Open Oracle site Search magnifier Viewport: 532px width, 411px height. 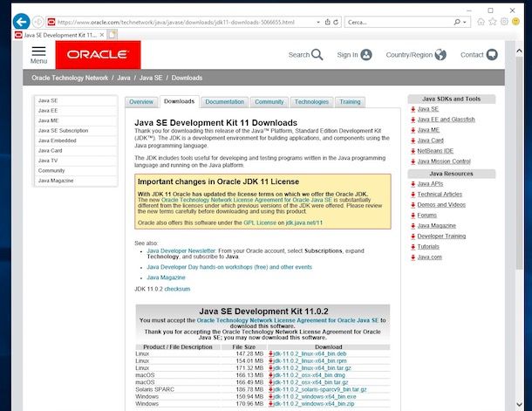pyautogui.click(x=317, y=55)
